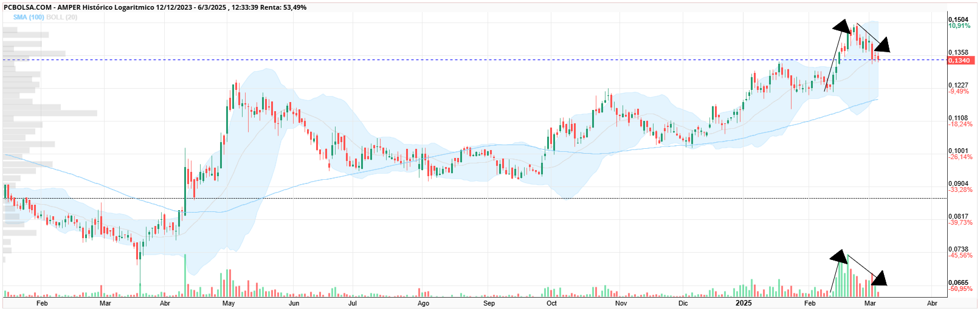
Task: Click the upward arrowhead in volume panel
Action: [840, 256]
